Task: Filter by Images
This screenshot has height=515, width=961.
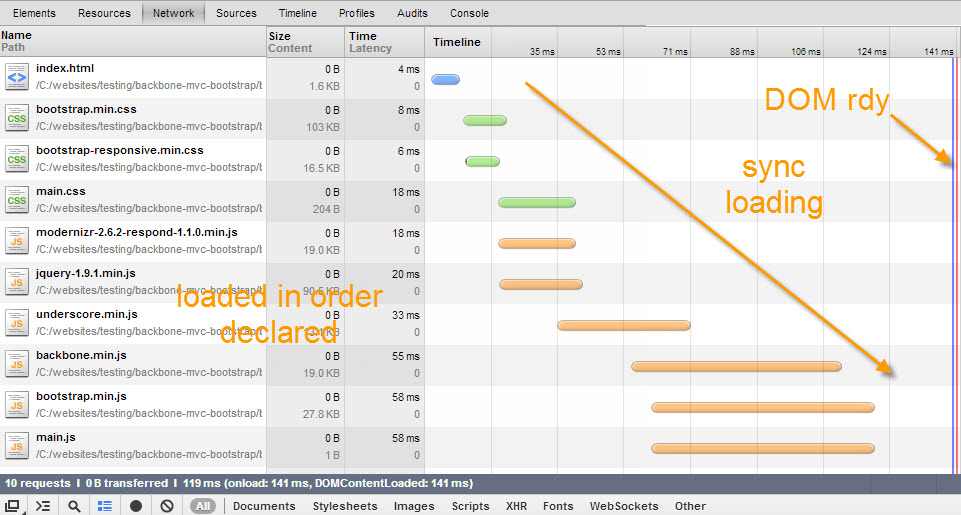Action: point(414,506)
